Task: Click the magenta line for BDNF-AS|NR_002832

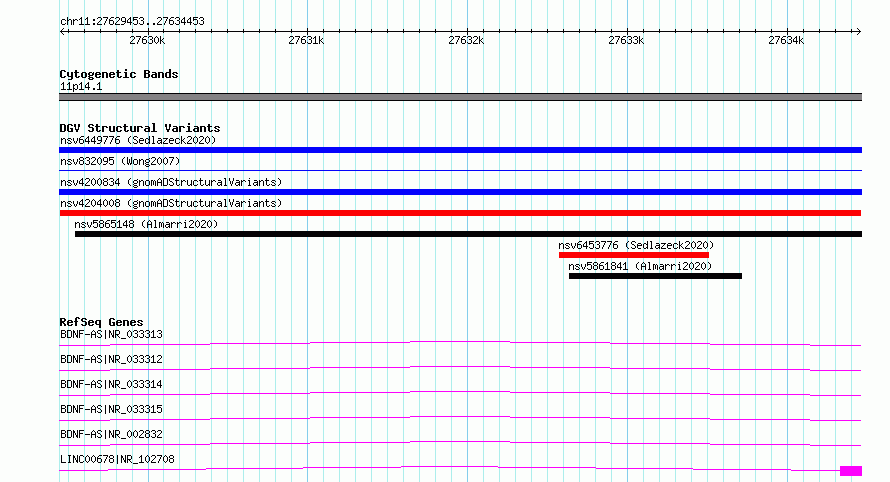Action: (x=460, y=443)
